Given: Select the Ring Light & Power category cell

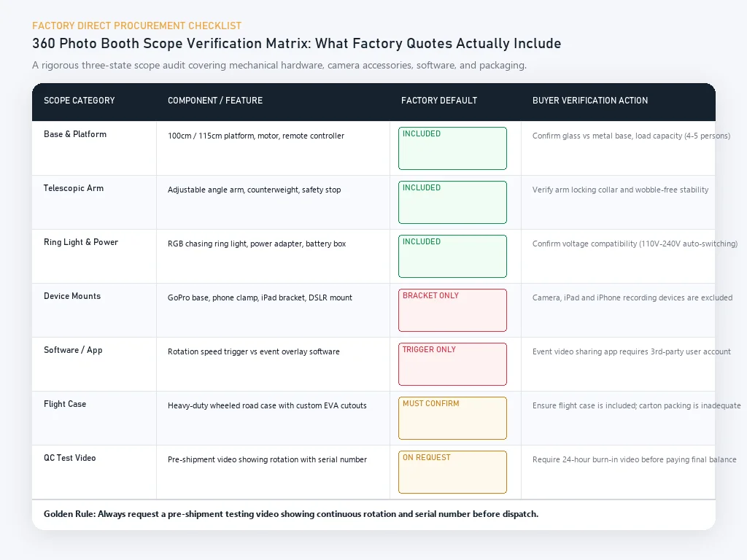Looking at the screenshot, I should [94, 256].
